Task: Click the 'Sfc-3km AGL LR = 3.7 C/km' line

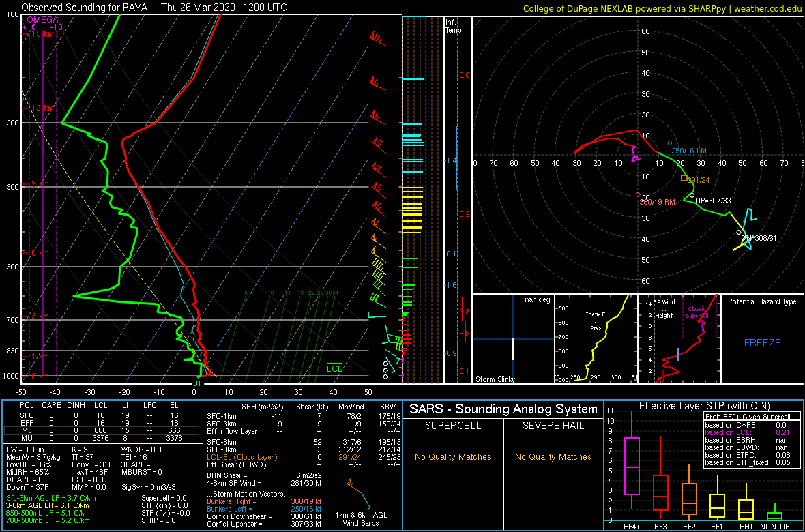Action: [x=51, y=498]
